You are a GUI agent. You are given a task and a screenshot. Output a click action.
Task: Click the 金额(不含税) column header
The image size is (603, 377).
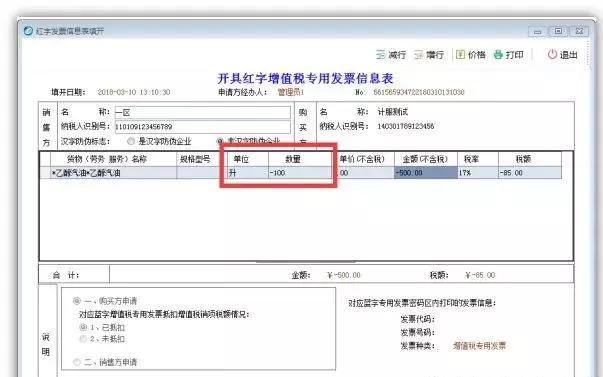click(426, 159)
